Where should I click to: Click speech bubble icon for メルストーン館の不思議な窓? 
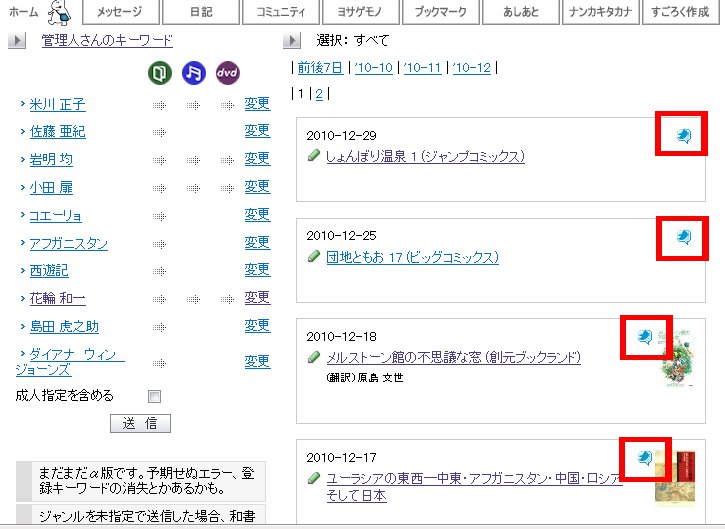(646, 338)
